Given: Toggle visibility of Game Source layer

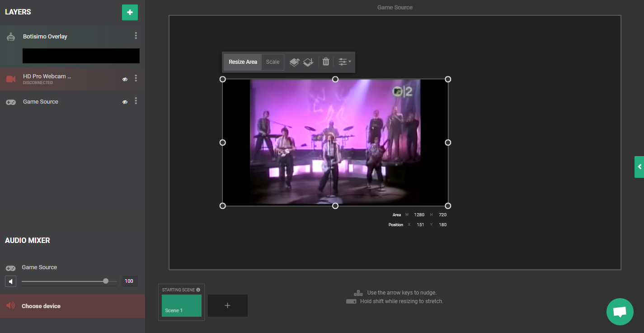Looking at the screenshot, I should (x=125, y=102).
